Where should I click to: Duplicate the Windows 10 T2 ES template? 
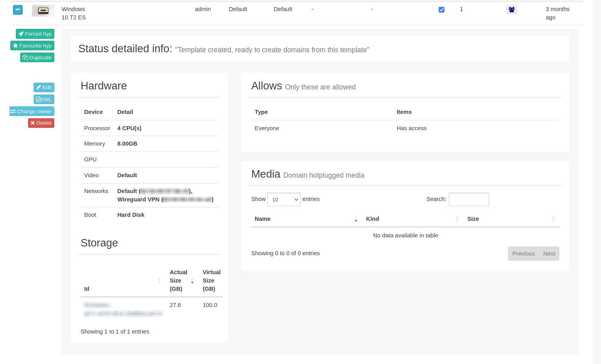coord(37,58)
